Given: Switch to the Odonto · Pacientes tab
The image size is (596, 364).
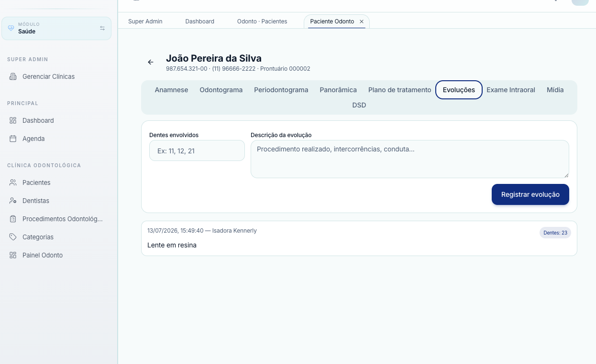Looking at the screenshot, I should (262, 21).
